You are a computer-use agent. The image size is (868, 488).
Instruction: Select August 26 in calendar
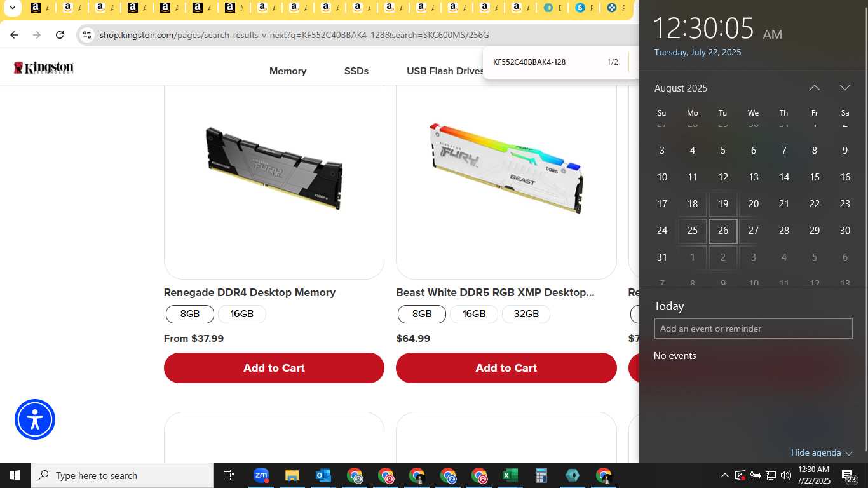723,231
